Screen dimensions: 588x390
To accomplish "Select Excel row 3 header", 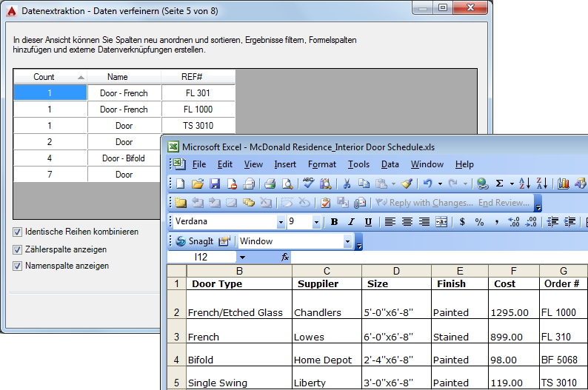I will (177, 332).
